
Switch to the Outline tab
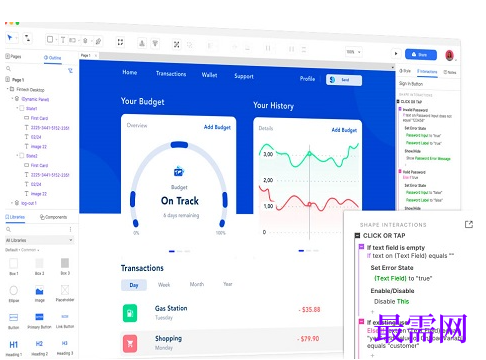(x=52, y=58)
